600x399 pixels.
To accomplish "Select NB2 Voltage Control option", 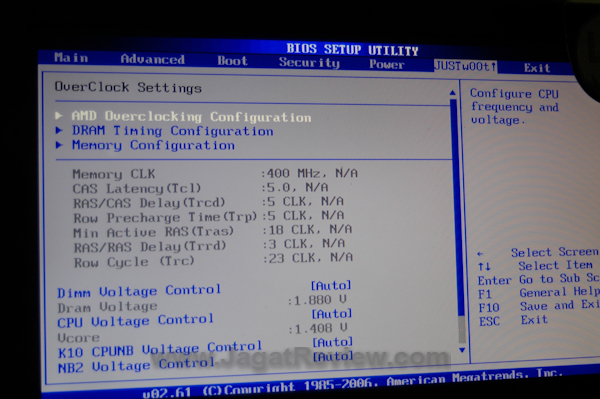I will click(137, 365).
